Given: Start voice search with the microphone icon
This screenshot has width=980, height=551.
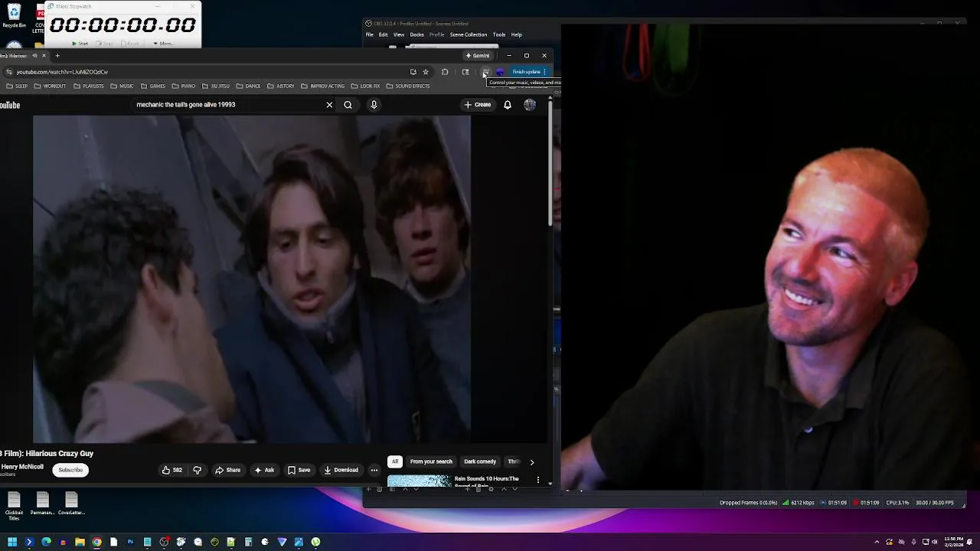Looking at the screenshot, I should (374, 105).
